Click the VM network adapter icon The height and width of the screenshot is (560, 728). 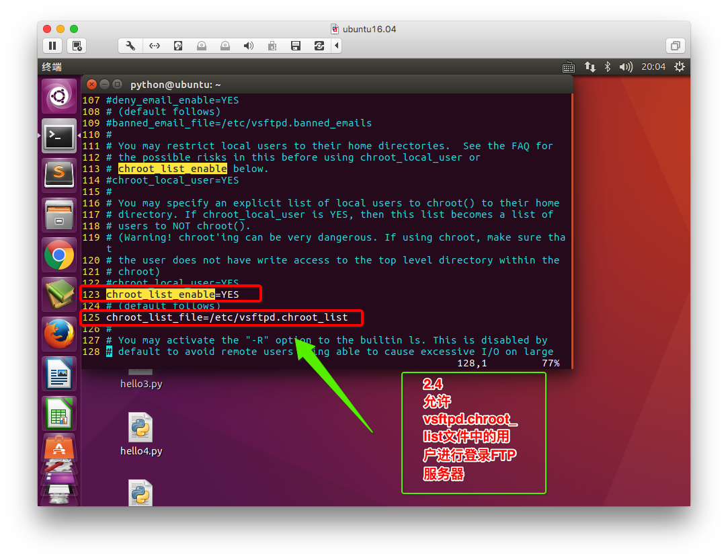(x=155, y=46)
